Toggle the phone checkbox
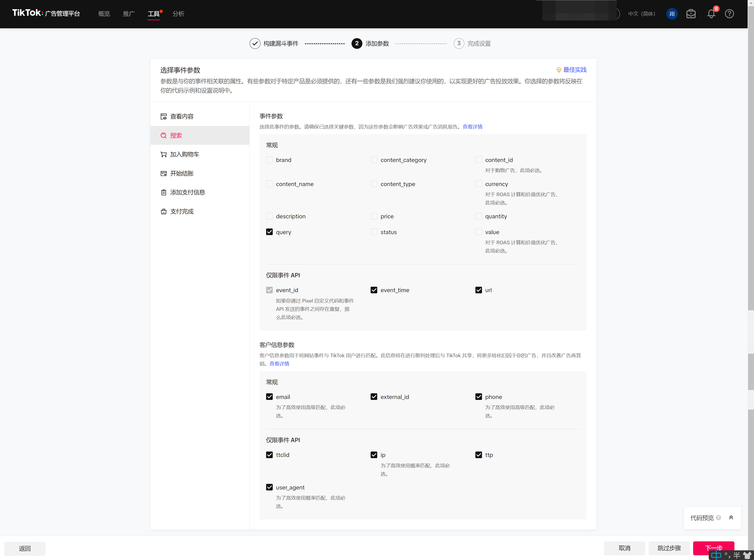 (x=479, y=397)
